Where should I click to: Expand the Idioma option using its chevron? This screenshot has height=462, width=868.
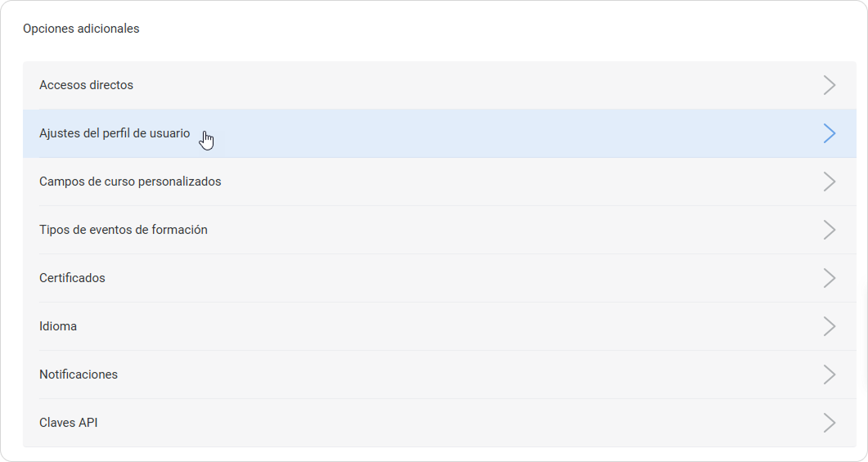[x=830, y=326]
